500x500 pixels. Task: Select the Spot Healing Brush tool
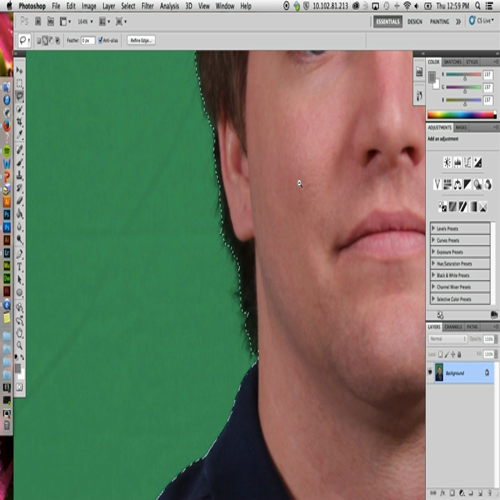click(x=19, y=150)
